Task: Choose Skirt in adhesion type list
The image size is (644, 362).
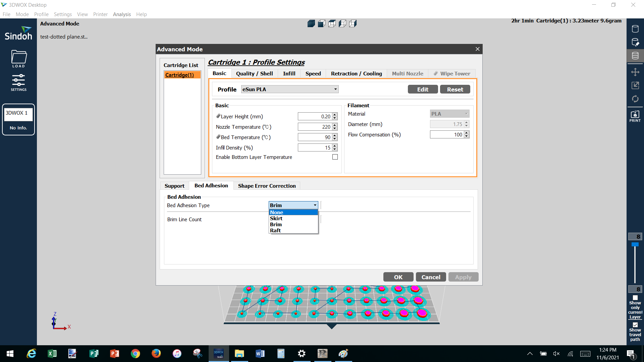Action: click(x=293, y=218)
